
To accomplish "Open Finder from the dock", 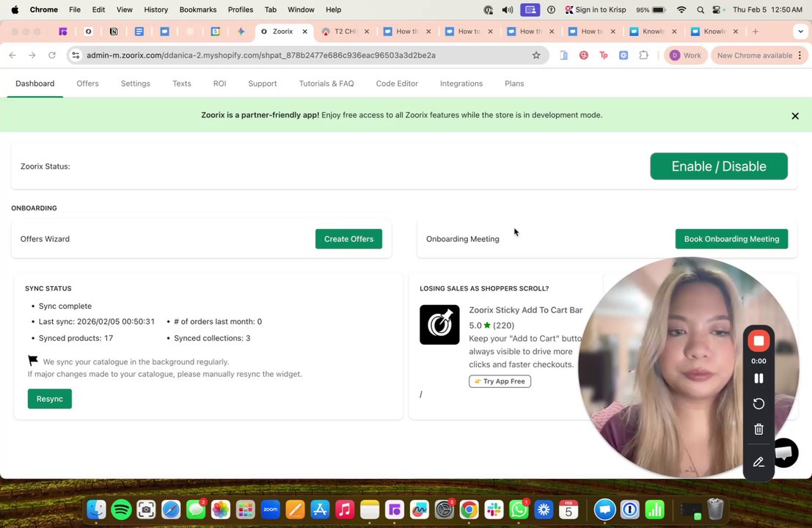I will coord(96,510).
